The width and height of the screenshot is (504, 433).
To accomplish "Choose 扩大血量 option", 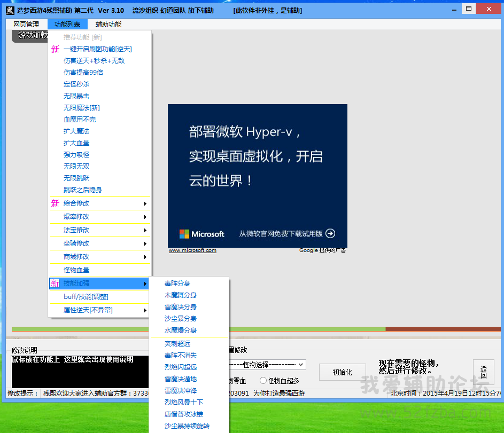I will 99,143.
